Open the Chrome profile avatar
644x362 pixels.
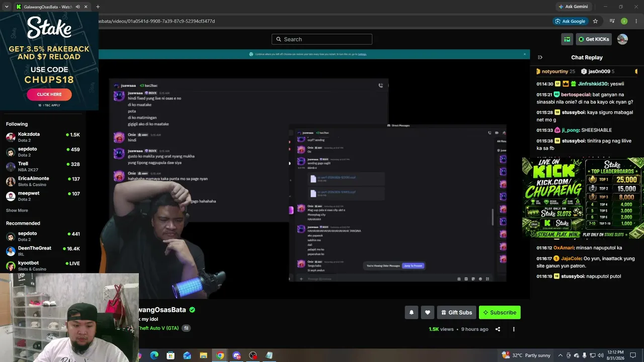(x=624, y=21)
